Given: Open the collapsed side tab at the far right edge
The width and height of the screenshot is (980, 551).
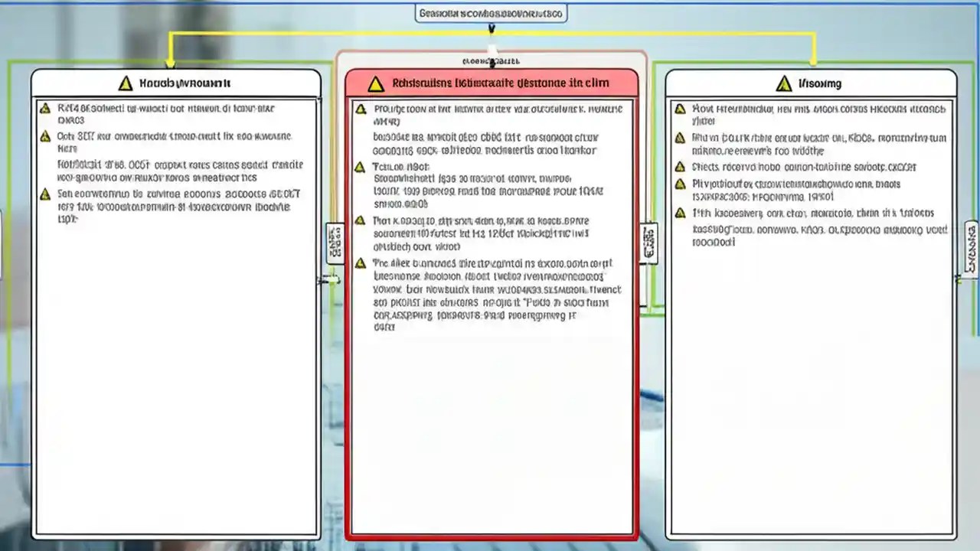Looking at the screenshot, I should [971, 245].
